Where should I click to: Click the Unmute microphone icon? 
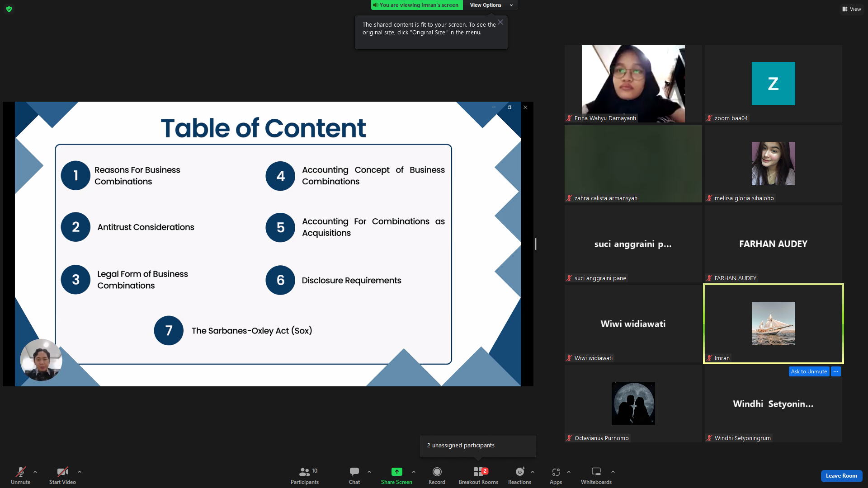pos(21,472)
